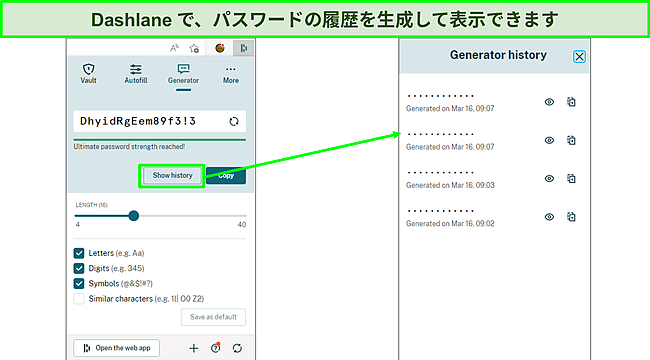Image resolution: width=650 pixels, height=360 pixels.
Task: Copy second password generated Mar 16, 09:07
Action: [x=571, y=140]
